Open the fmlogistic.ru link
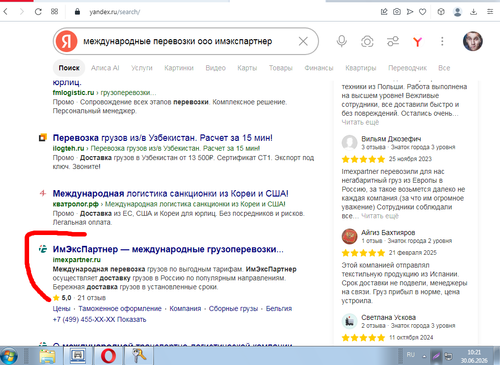Viewport: 500px width, 365px height. [73, 92]
